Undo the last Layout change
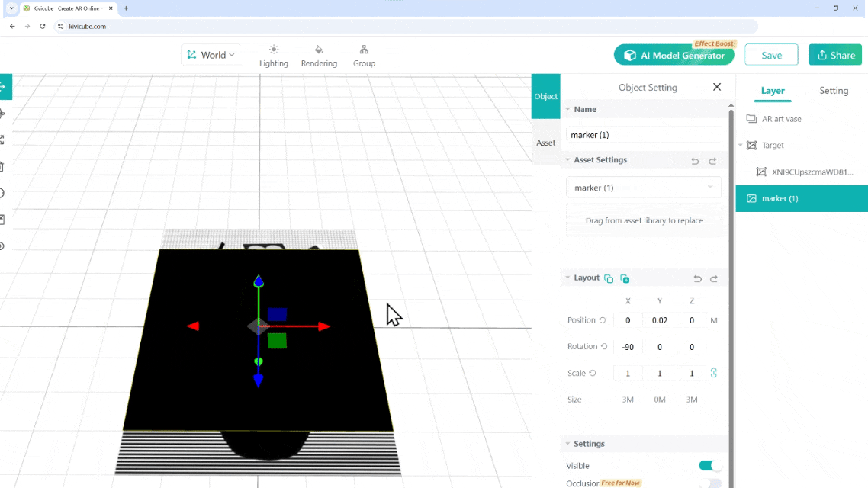This screenshot has height=488, width=868. coord(696,279)
